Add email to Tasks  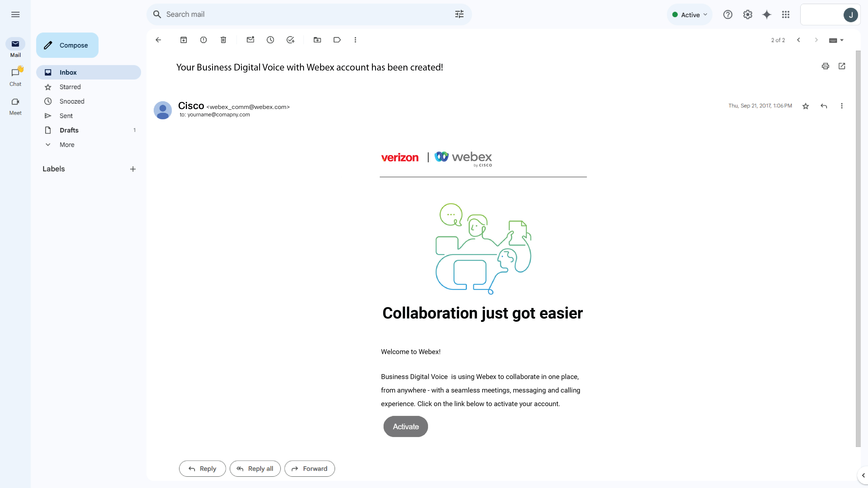pos(290,40)
